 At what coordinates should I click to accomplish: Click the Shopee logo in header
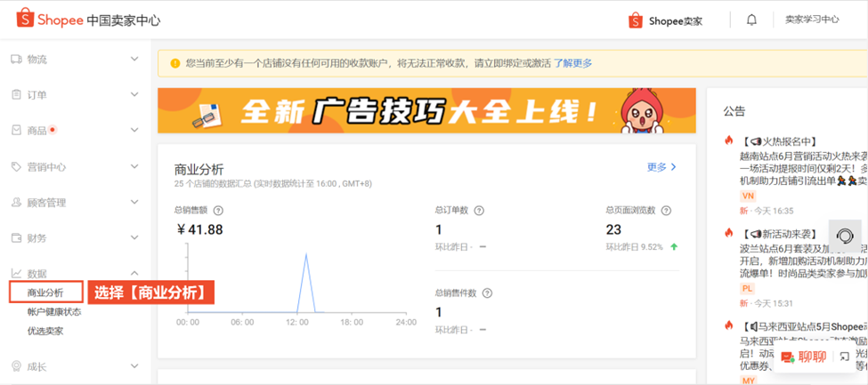50,20
